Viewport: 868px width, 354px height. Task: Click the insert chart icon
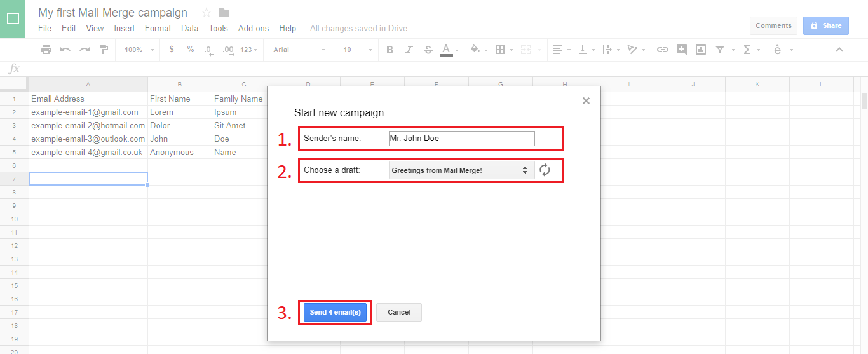[x=701, y=50]
